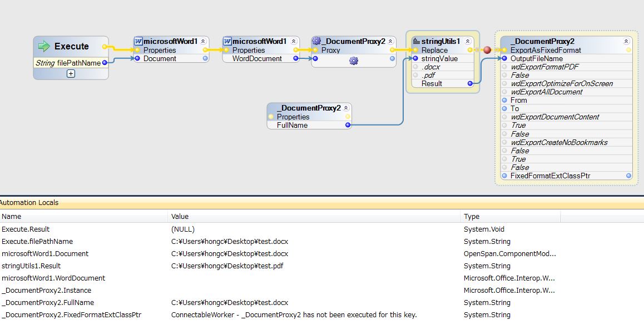Viewport: 644px width, 325px height.
Task: Click the FullName output port
Action: (x=348, y=125)
